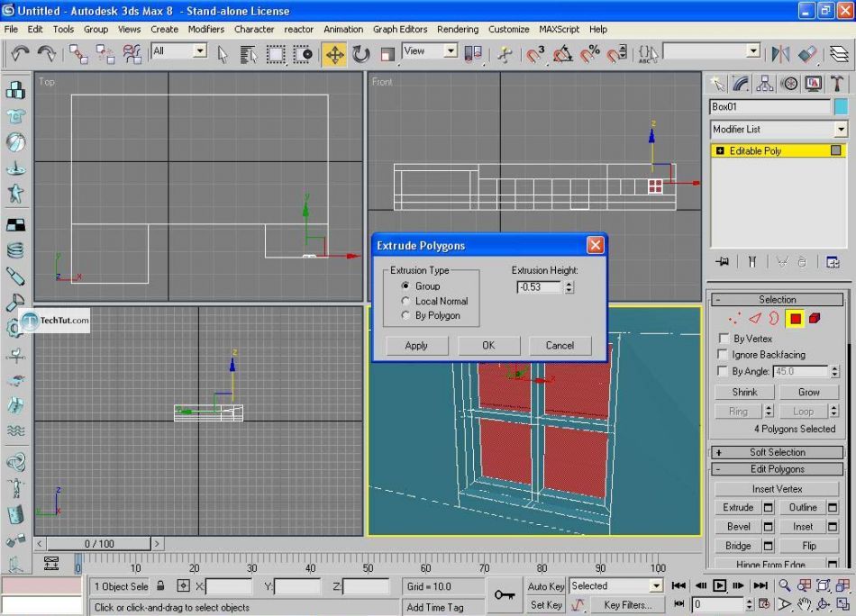Open the Rendering menu
This screenshot has width=856, height=616.
tap(458, 29)
